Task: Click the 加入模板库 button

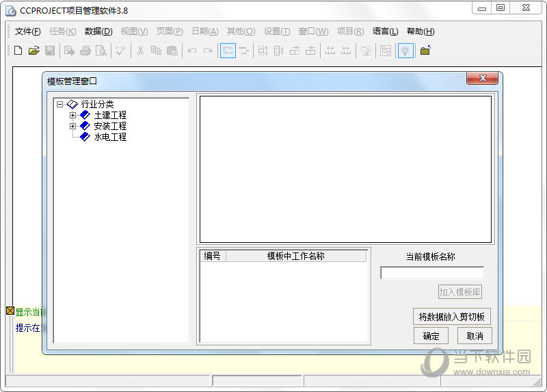Action: coord(459,292)
